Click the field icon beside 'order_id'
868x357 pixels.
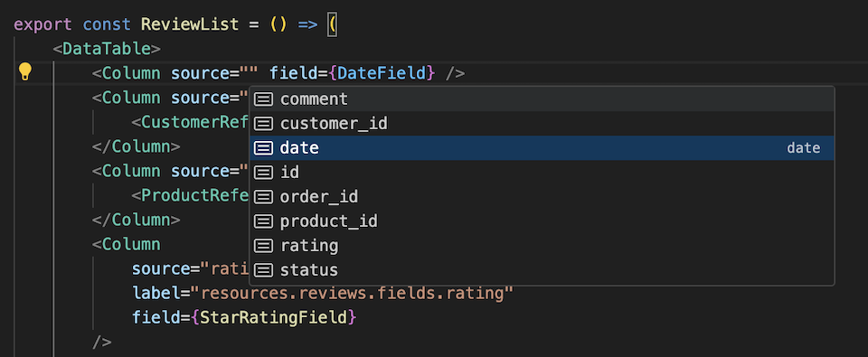tap(263, 197)
